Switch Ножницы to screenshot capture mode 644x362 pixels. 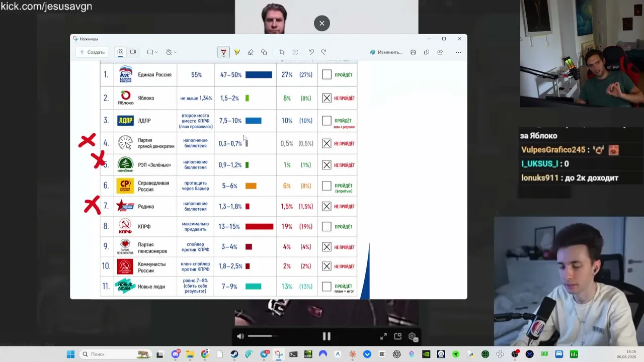120,52
